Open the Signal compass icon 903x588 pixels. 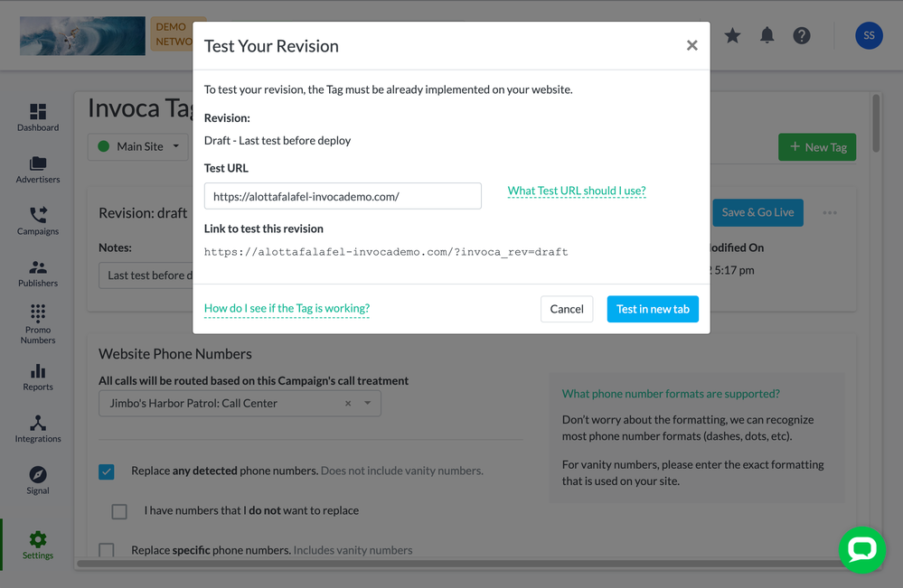click(x=38, y=475)
